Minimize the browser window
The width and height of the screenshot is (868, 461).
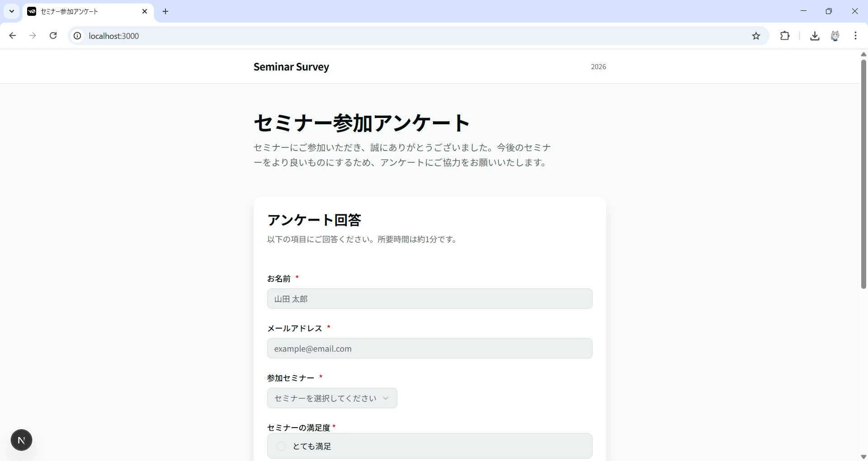coord(803,11)
